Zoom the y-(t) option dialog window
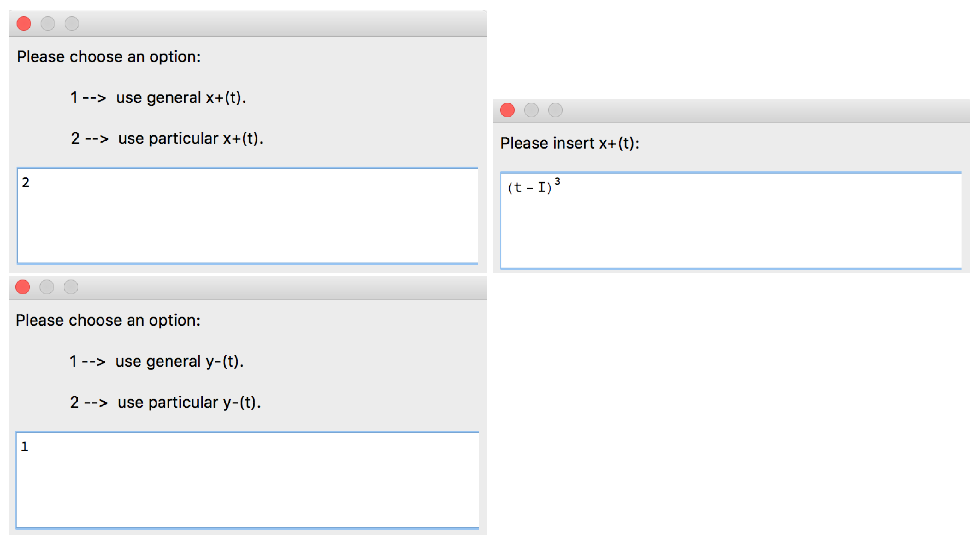The image size is (980, 541). click(x=71, y=287)
